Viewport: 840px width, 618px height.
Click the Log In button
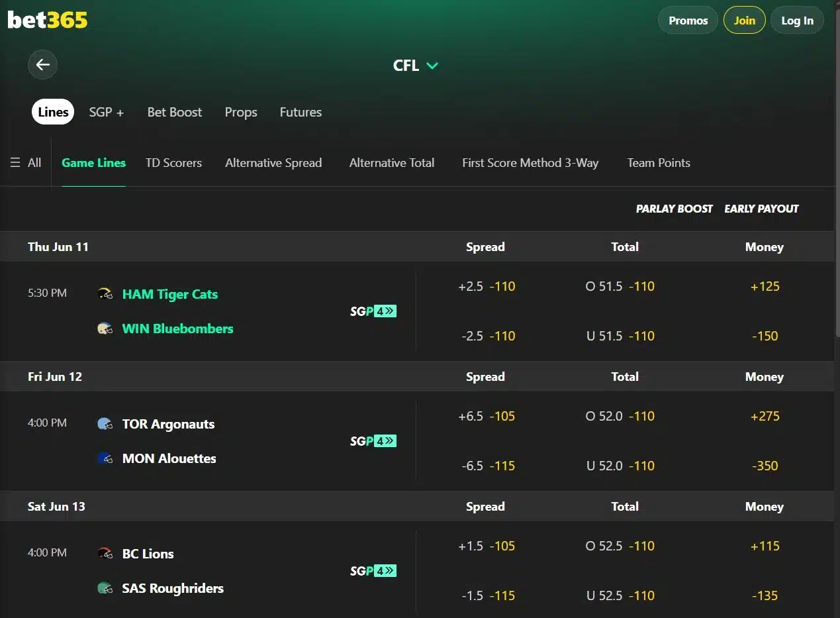797,21
